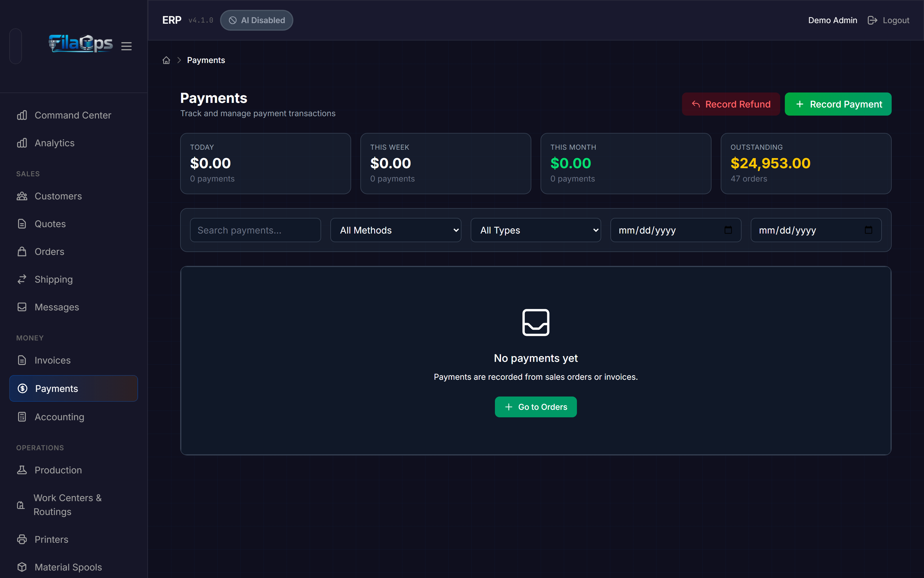The image size is (924, 578).
Task: Click the Payments dollar icon
Action: tap(23, 388)
